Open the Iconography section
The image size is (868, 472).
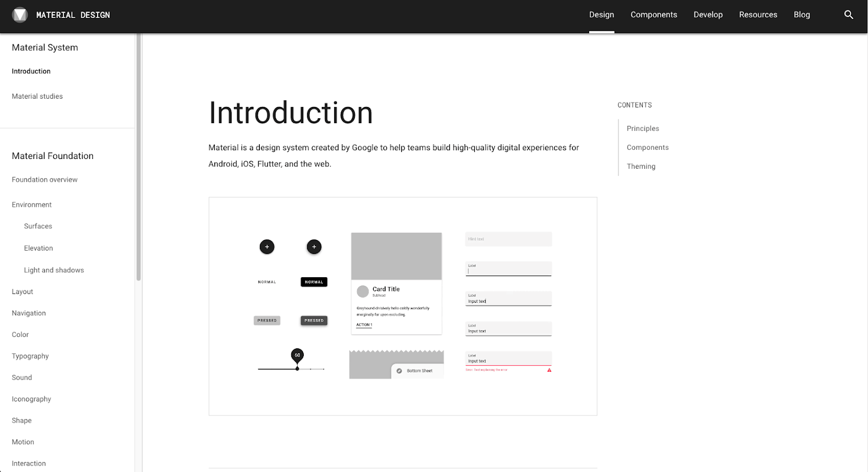click(31, 399)
